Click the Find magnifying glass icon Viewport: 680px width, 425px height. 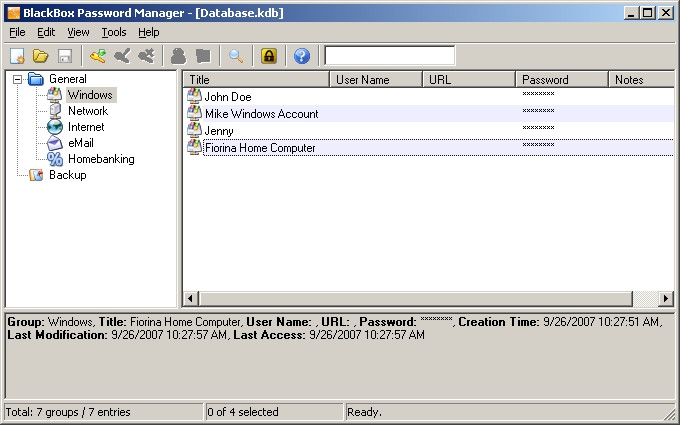(x=236, y=56)
